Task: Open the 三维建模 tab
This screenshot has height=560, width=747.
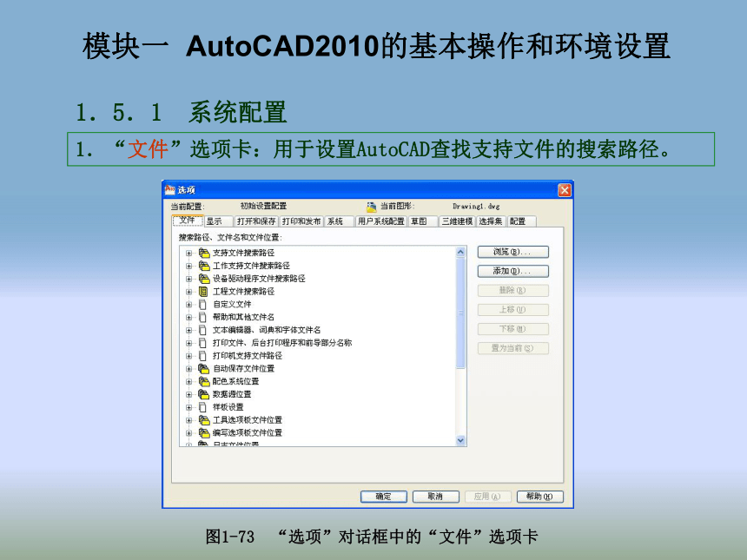Action: click(457, 221)
